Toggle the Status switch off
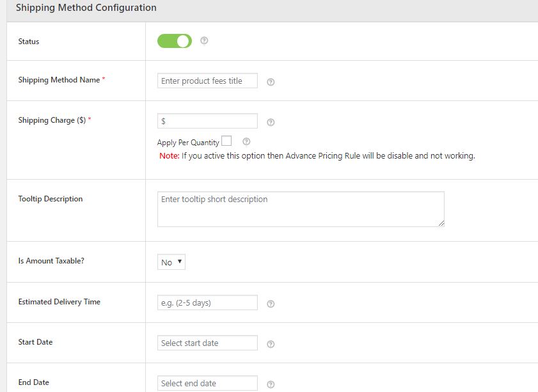The image size is (538, 392). pos(174,41)
